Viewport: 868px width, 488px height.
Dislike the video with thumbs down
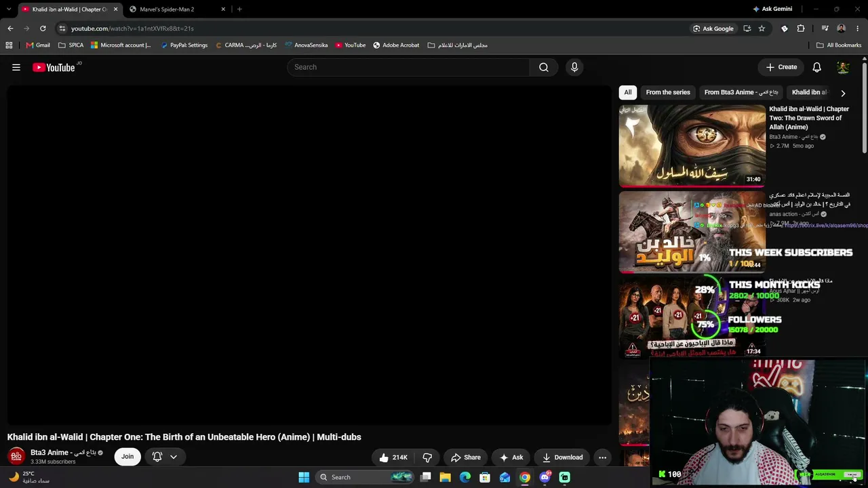[x=427, y=457]
